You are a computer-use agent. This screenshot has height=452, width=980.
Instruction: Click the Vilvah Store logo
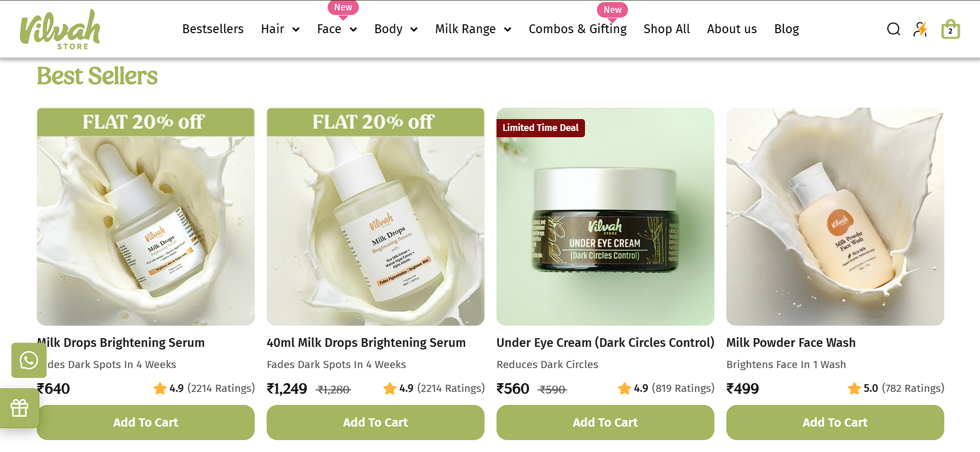coord(60,29)
